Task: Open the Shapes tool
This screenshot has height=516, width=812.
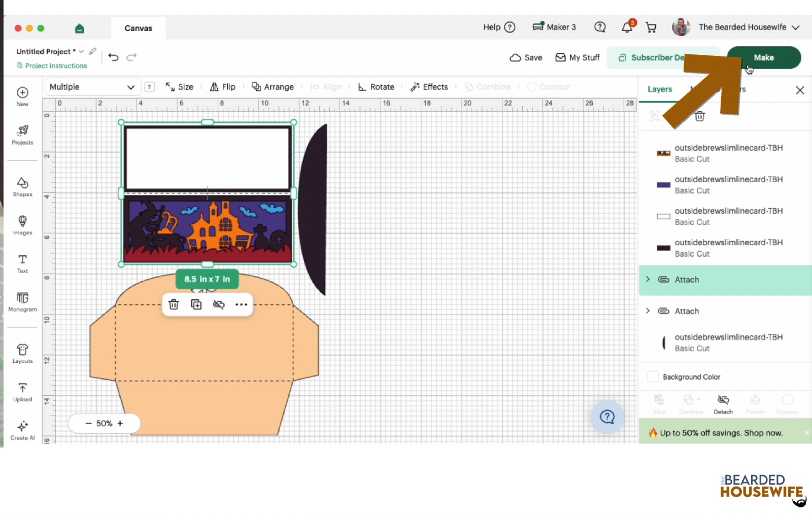Action: click(x=22, y=187)
